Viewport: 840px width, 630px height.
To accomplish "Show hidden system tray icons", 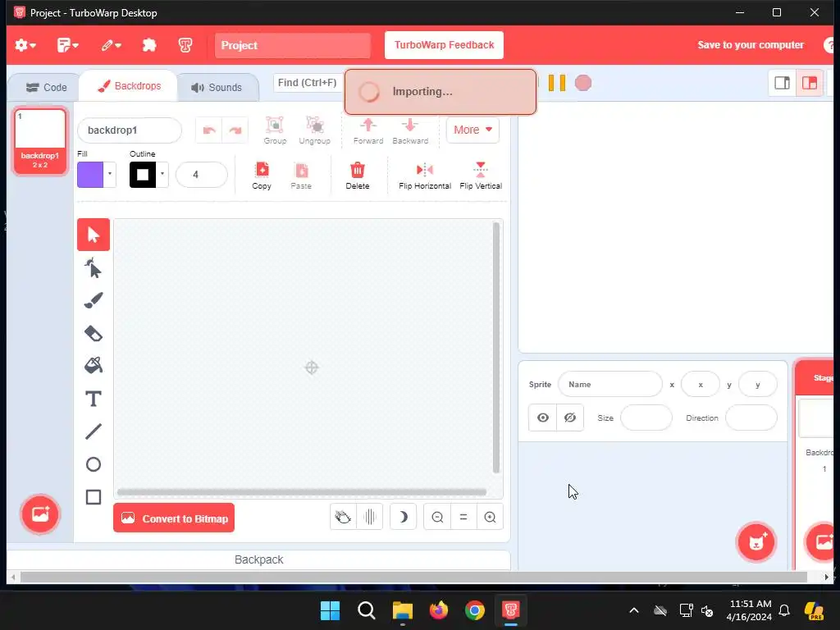I will (x=634, y=610).
